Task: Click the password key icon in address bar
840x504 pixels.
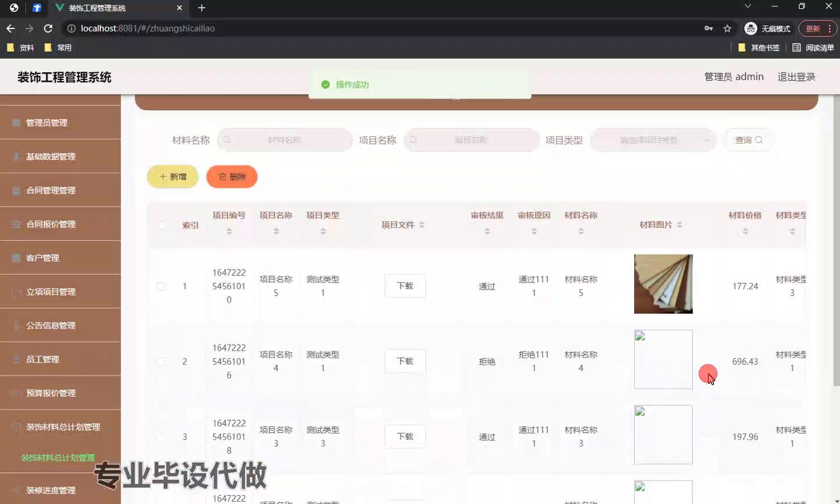Action: coord(708,28)
